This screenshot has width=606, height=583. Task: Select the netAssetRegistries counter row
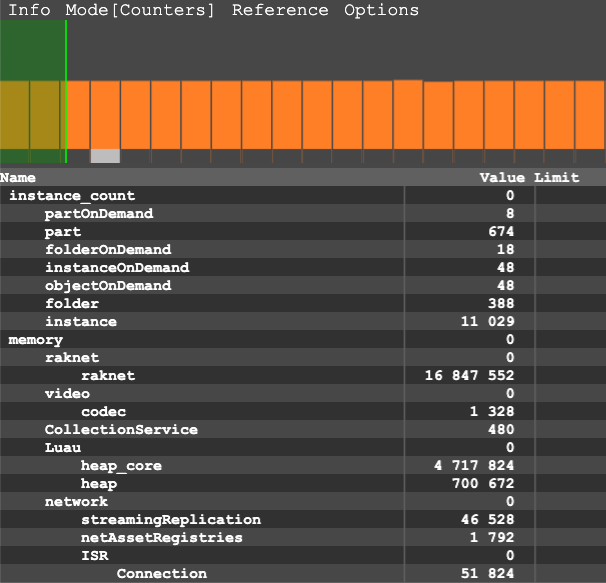[x=303, y=537]
